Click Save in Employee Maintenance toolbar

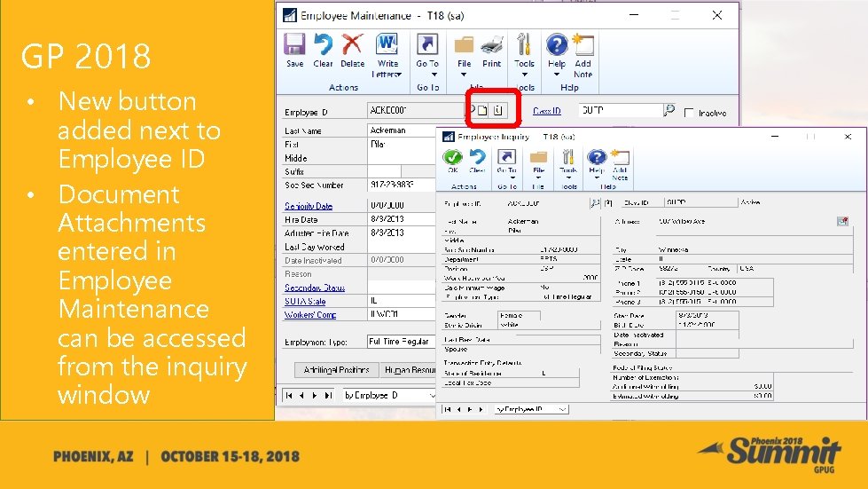[294, 50]
